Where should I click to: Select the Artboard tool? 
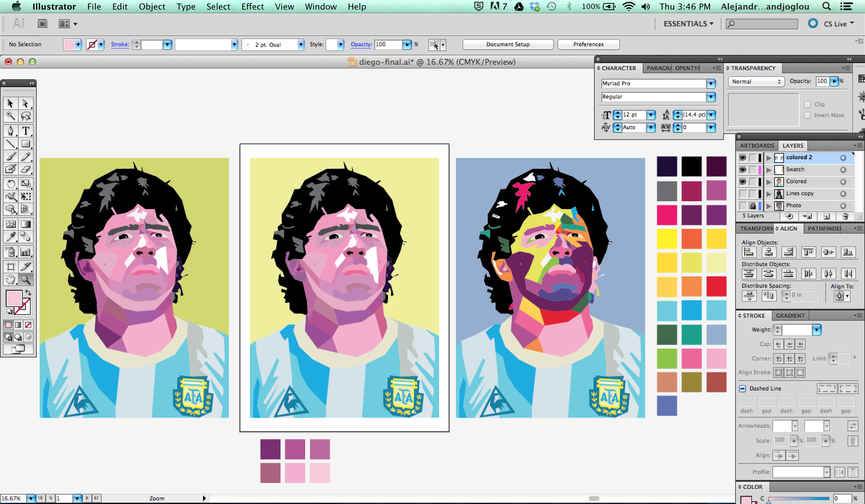point(10,267)
